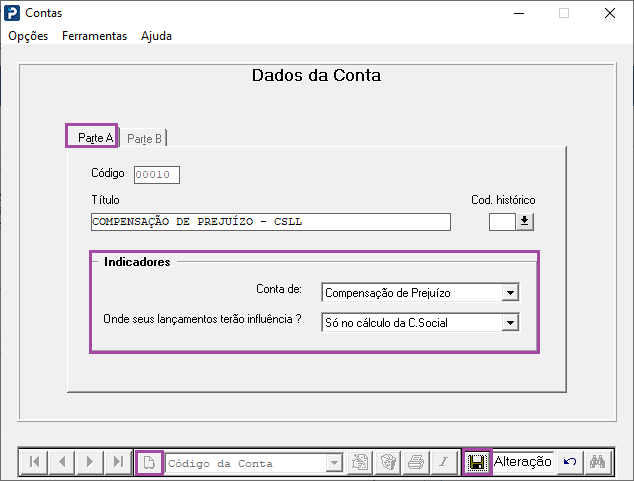This screenshot has width=634, height=481.
Task: Jump to the last record
Action: click(x=118, y=462)
